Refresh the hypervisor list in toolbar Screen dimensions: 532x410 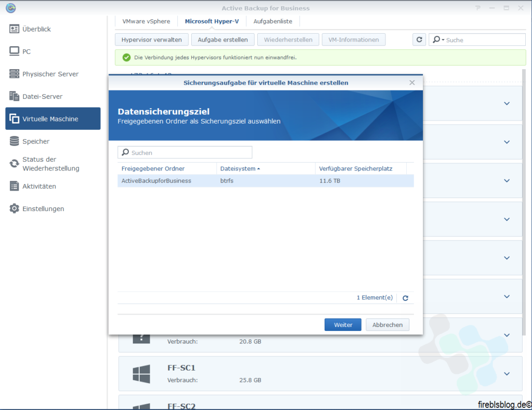(x=419, y=39)
